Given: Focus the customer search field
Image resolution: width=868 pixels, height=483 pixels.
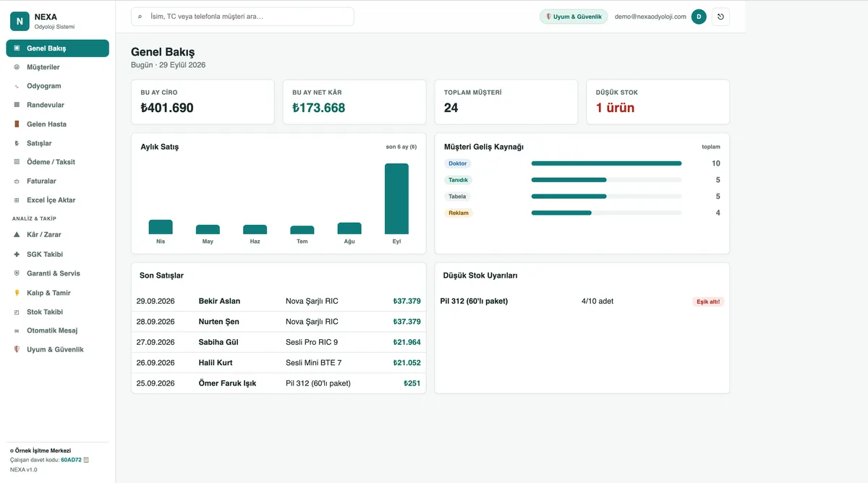Looking at the screenshot, I should pyautogui.click(x=242, y=17).
